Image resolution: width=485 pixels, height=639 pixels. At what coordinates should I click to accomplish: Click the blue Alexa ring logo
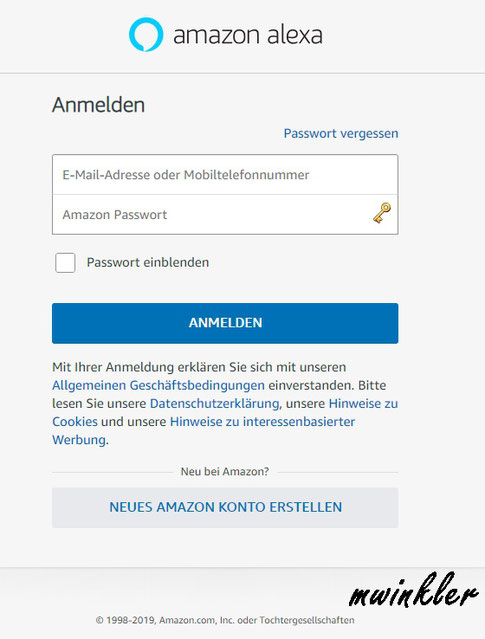tap(146, 35)
